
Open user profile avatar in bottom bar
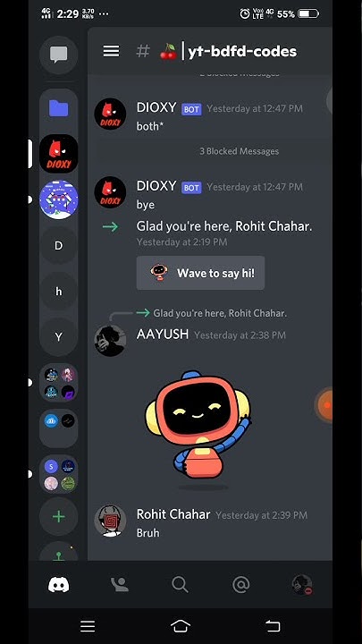point(302,584)
